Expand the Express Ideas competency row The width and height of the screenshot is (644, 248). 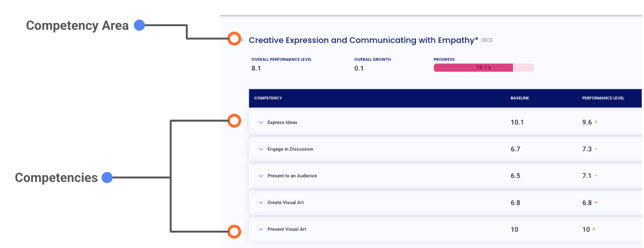pyautogui.click(x=261, y=122)
